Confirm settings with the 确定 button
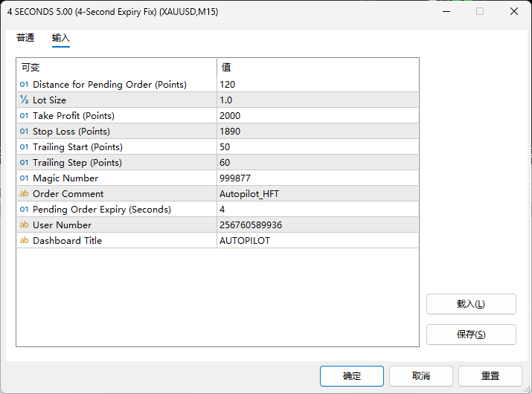Screen dimensions: 532x394 352,376
